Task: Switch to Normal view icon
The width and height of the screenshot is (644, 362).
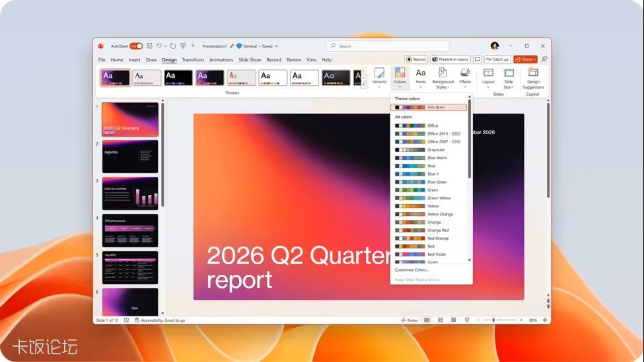Action: point(427,320)
